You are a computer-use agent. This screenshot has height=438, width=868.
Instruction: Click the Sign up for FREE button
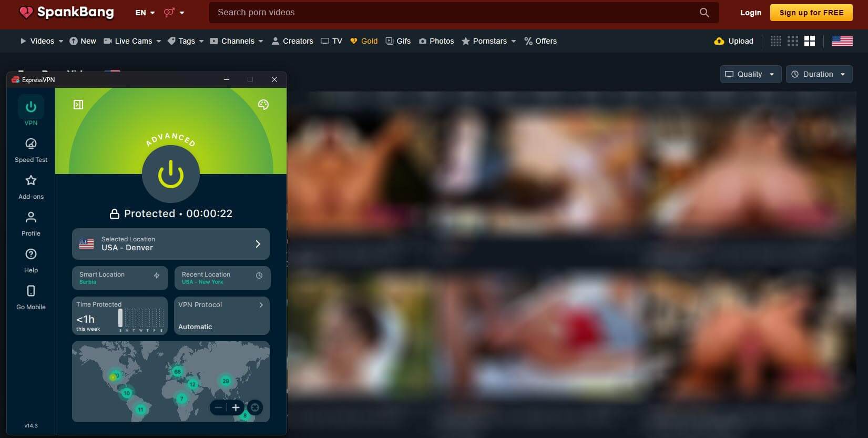[811, 13]
